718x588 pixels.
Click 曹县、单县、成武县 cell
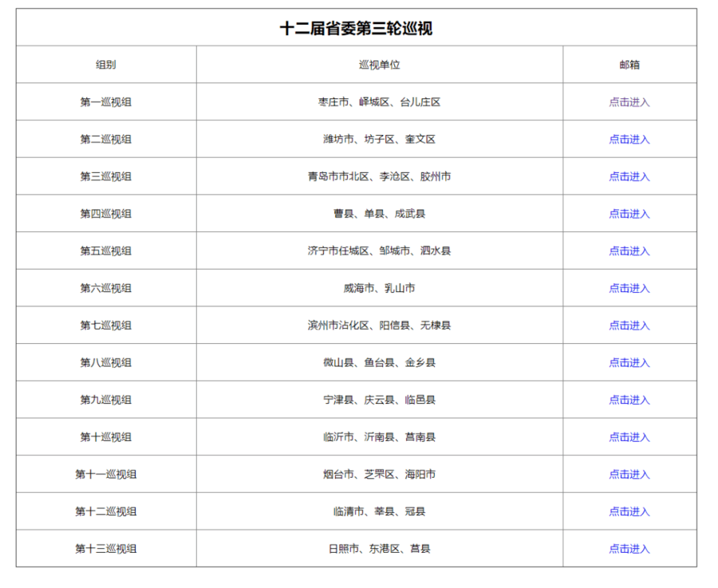tap(380, 214)
